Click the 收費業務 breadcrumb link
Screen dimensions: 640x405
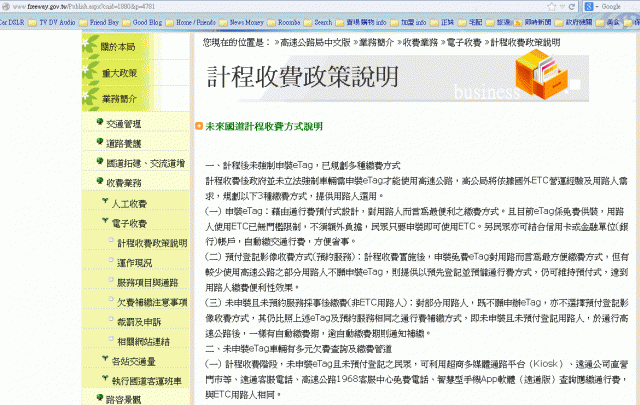pyautogui.click(x=420, y=42)
